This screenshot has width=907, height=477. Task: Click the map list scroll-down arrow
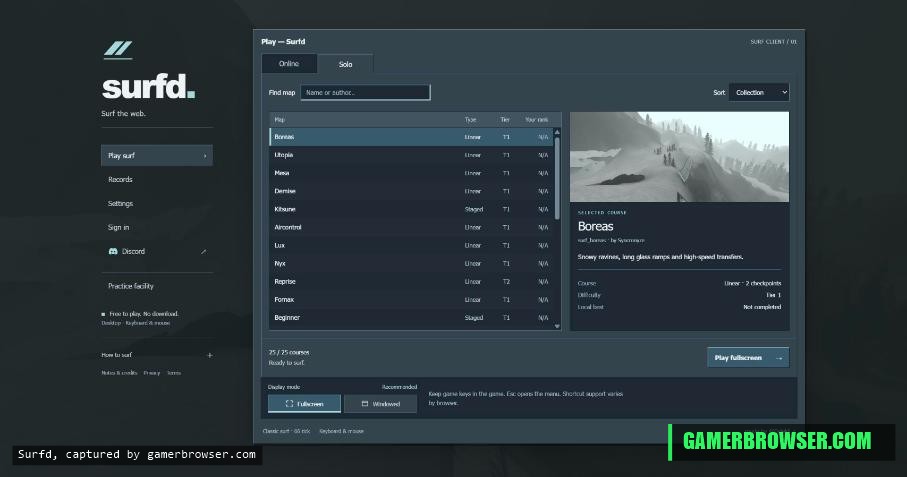(x=557, y=326)
